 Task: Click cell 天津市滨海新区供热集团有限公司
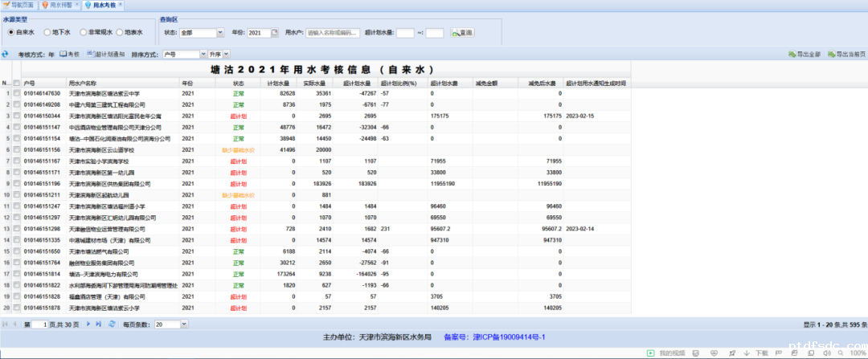click(x=109, y=184)
